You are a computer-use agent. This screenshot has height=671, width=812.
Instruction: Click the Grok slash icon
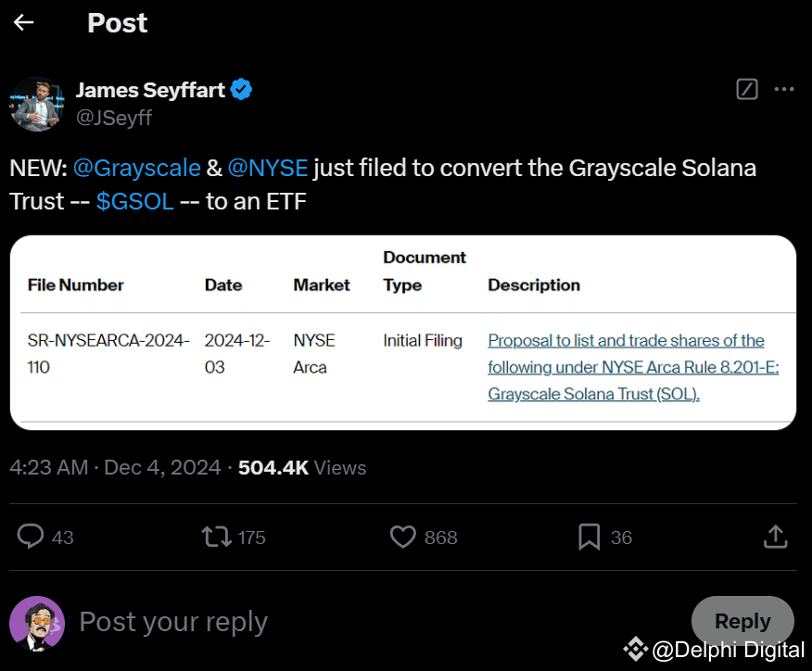coord(746,90)
